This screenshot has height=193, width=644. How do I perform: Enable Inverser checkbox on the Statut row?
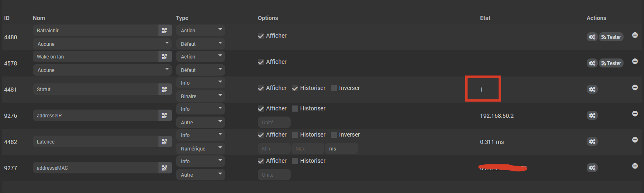(334, 88)
